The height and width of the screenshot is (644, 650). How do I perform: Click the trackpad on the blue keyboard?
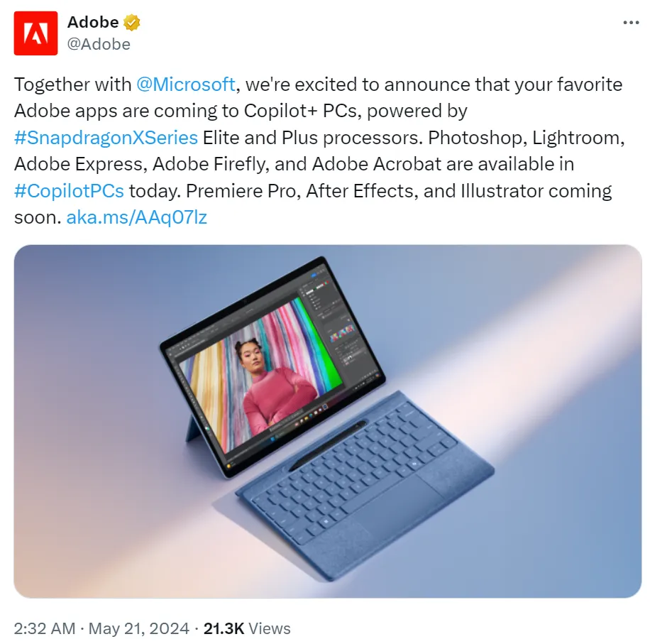[x=396, y=503]
